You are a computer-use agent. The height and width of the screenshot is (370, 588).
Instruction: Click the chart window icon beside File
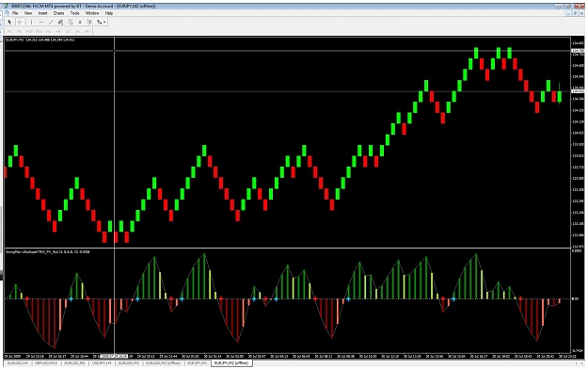[7, 13]
